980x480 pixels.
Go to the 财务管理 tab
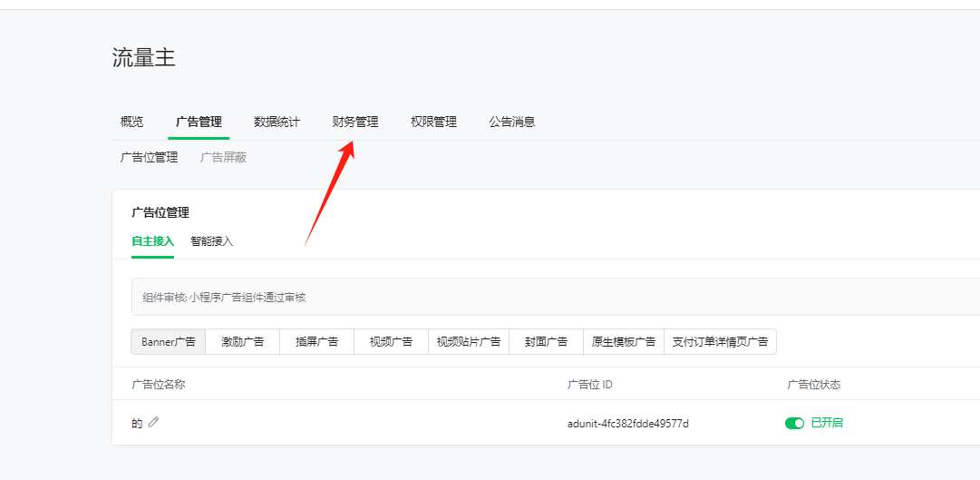[x=355, y=122]
